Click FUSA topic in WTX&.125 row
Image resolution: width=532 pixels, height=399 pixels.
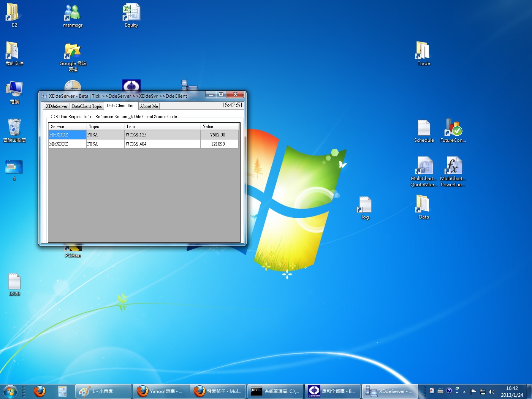[x=106, y=135]
